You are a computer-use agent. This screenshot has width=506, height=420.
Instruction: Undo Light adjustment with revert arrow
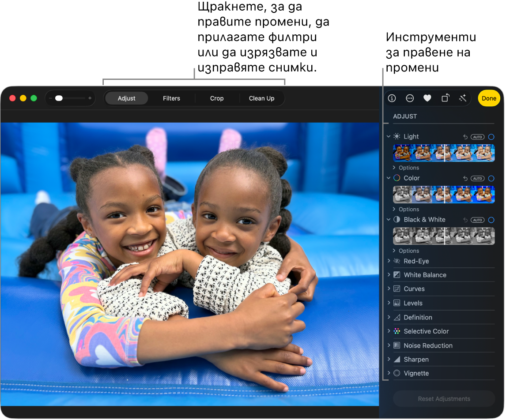(x=466, y=137)
